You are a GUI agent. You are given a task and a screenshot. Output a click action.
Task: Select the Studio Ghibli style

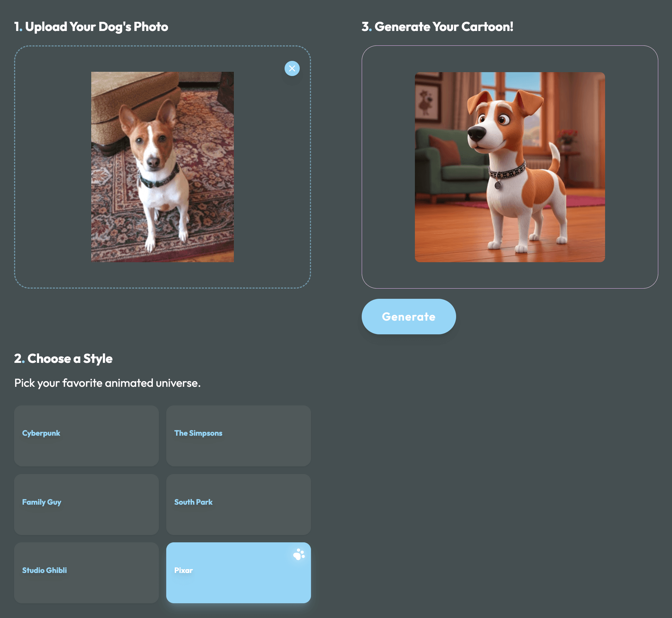click(x=86, y=573)
